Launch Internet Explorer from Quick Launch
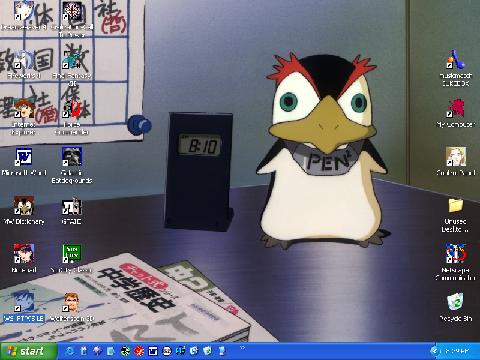The width and height of the screenshot is (480, 360). pos(70,351)
